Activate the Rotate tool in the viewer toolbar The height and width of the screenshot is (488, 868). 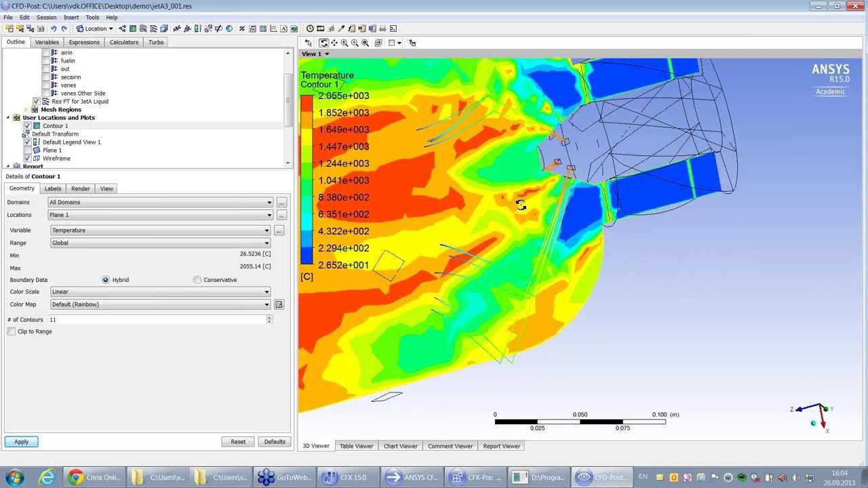[323, 43]
